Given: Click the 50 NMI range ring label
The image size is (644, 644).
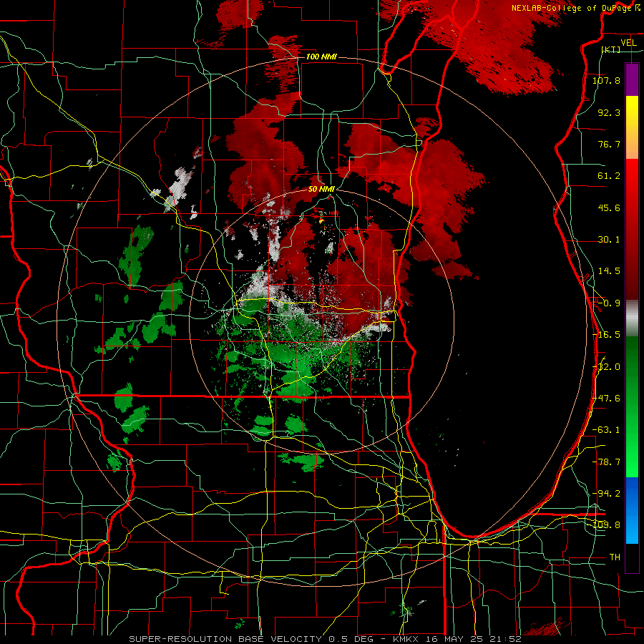Looking at the screenshot, I should (321, 190).
